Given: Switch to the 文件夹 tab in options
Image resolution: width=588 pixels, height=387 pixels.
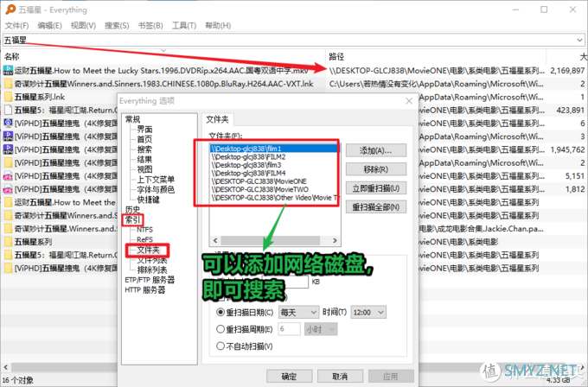Looking at the screenshot, I should pyautogui.click(x=218, y=119).
